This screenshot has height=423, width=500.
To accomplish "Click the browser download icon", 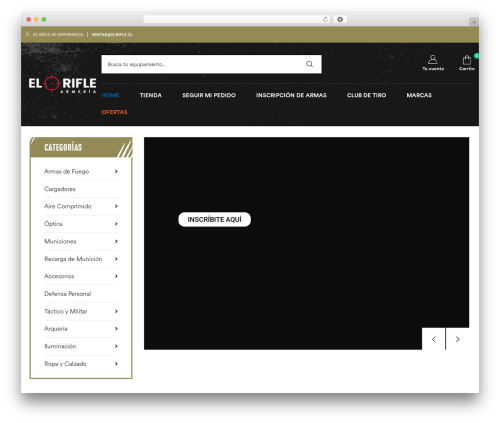I will point(340,19).
